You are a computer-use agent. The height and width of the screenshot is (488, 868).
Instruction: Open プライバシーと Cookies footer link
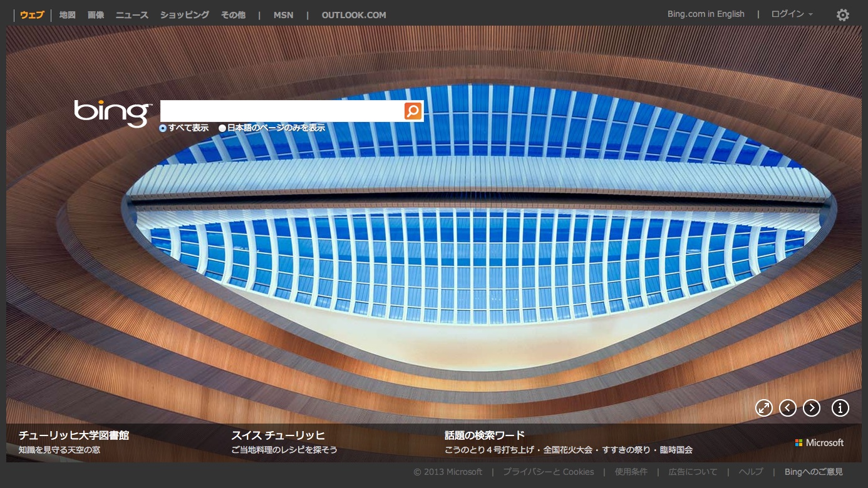548,472
